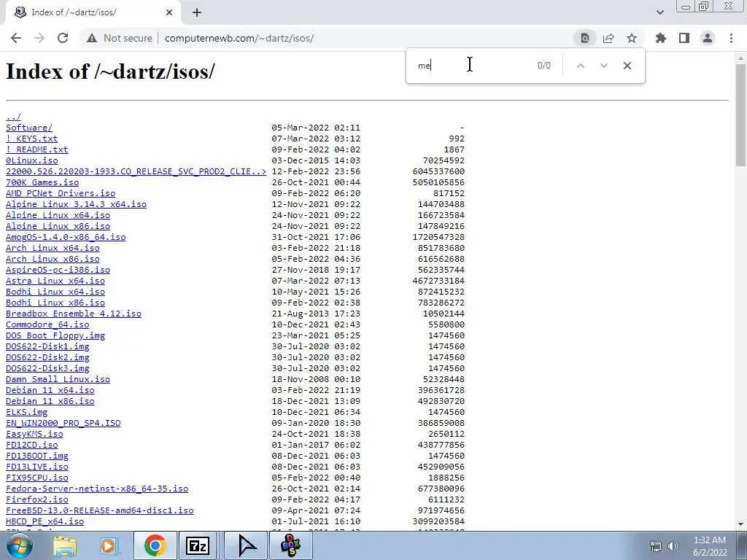Download DOS_Boot_Floppy.img
This screenshot has width=747, height=560.
[55, 335]
